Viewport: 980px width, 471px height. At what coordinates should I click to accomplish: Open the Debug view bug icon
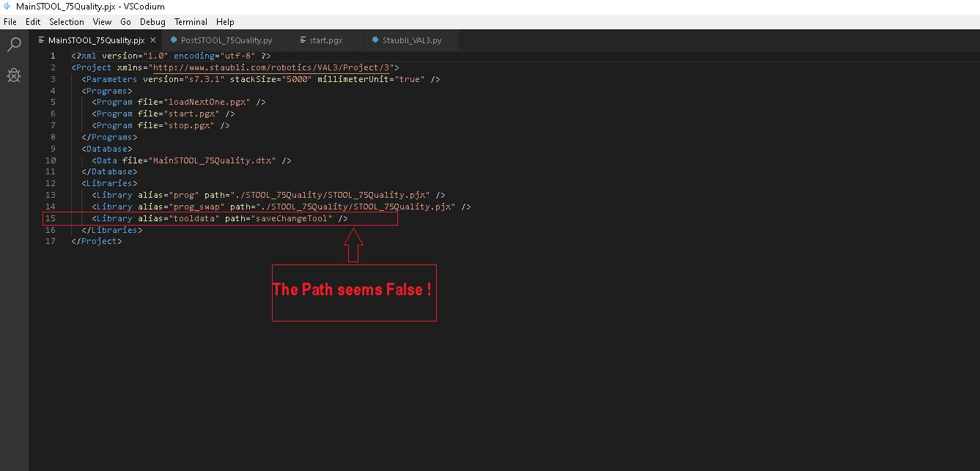point(14,75)
